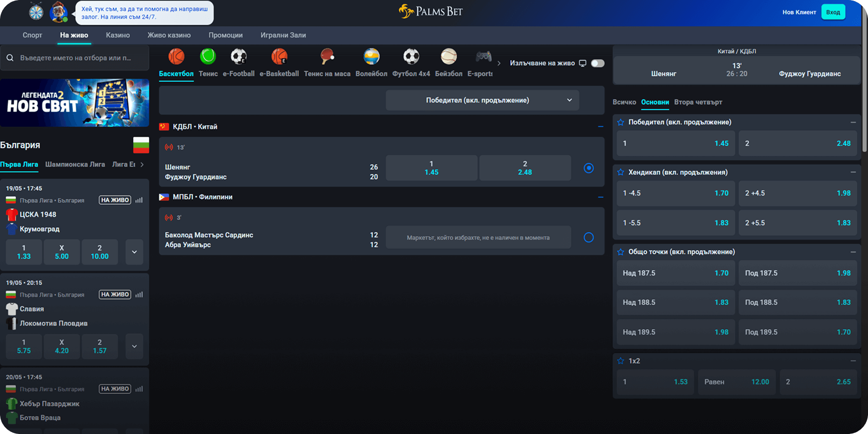This screenshot has width=868, height=434.
Task: Bet on Над 187.5 at 1.70
Action: (675, 273)
